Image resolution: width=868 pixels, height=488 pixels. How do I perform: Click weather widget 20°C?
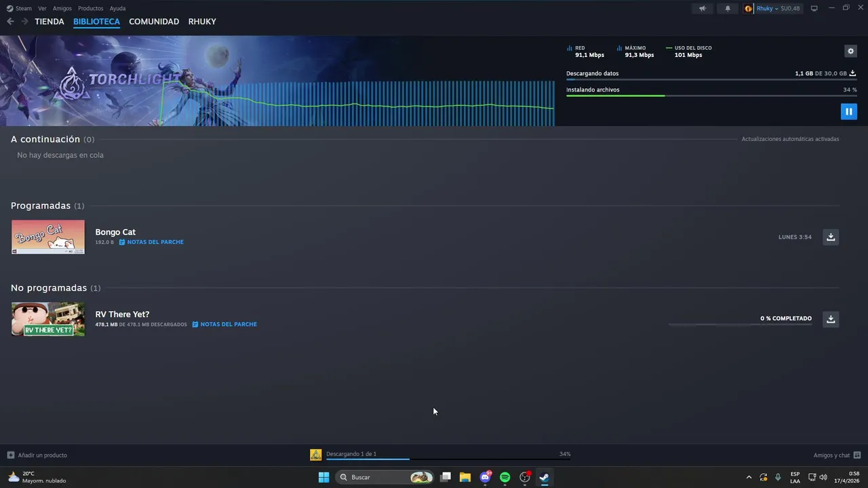coord(37,477)
